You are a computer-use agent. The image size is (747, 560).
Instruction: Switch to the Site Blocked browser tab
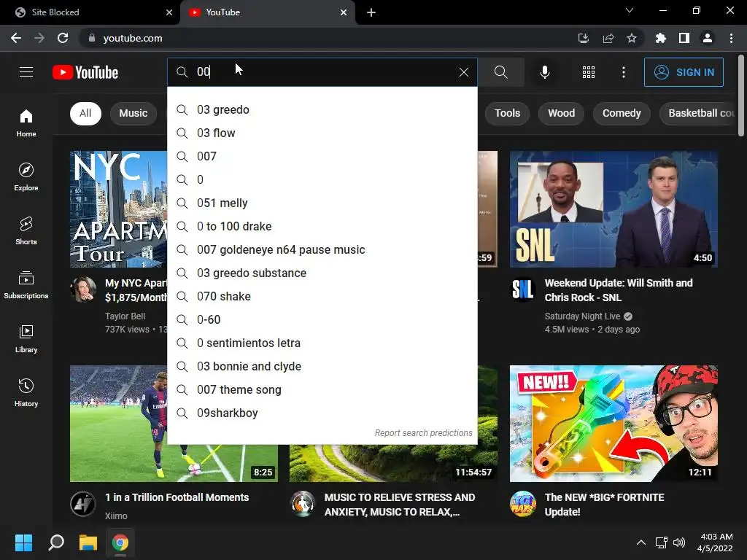(90, 12)
